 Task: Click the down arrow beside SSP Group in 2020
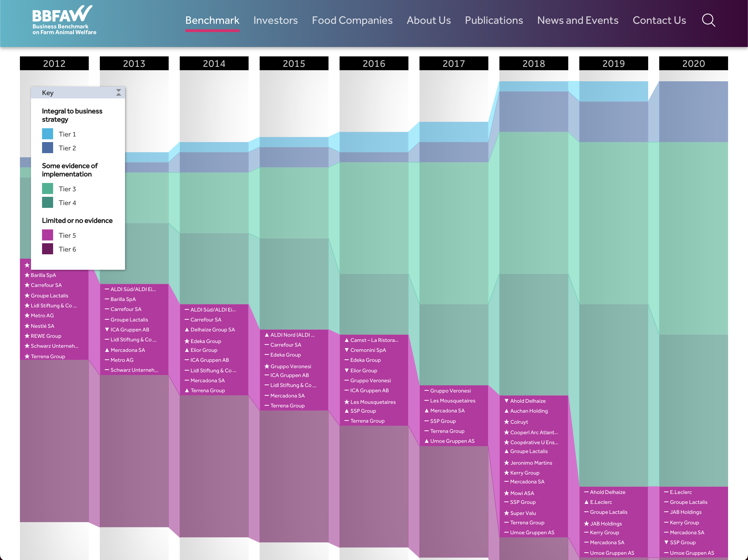[x=666, y=542]
